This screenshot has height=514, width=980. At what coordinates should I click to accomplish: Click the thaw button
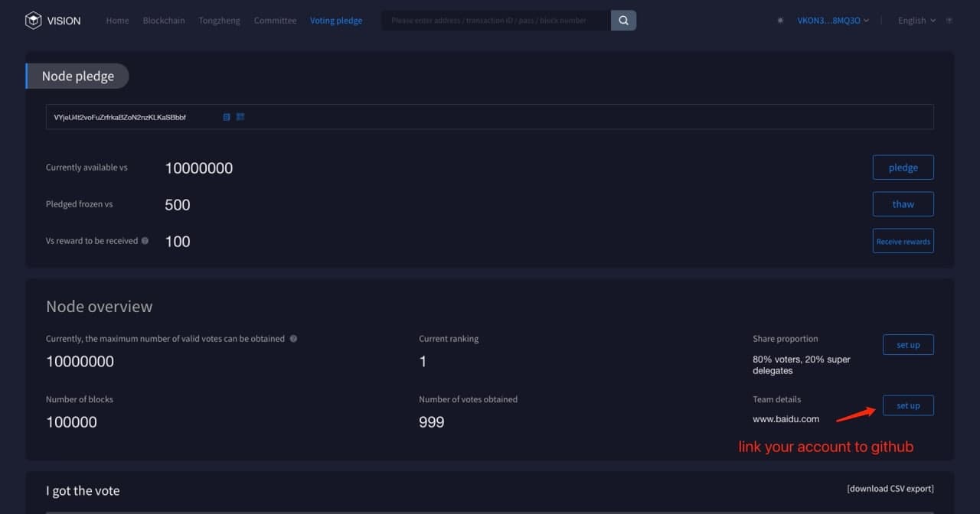[903, 204]
